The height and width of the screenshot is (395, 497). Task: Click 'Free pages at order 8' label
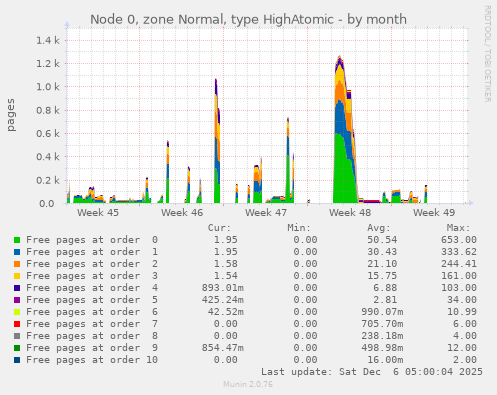pyautogui.click(x=92, y=336)
